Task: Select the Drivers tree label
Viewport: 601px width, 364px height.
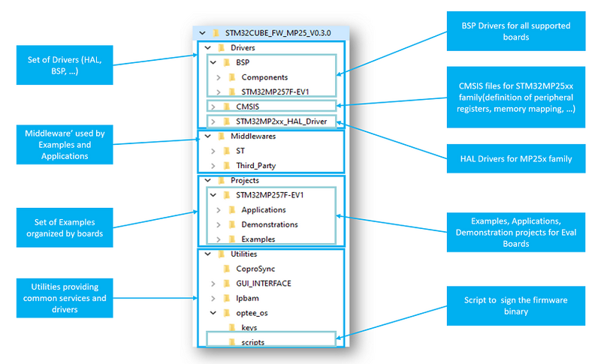Action: (243, 48)
